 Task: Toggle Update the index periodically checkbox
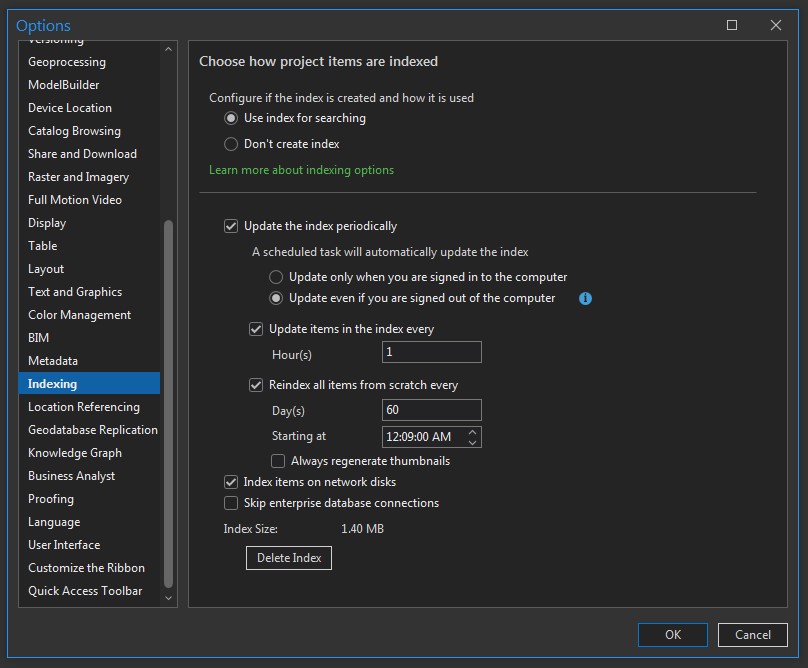[x=231, y=226]
